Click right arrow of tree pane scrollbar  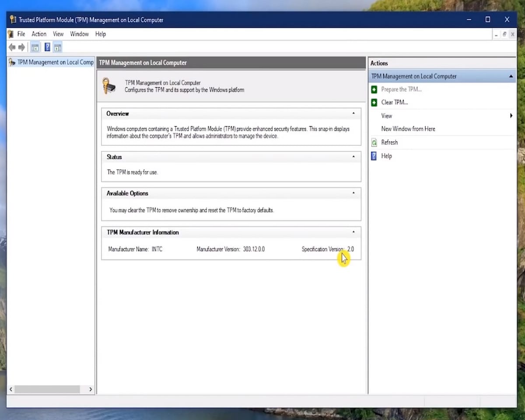coord(91,389)
